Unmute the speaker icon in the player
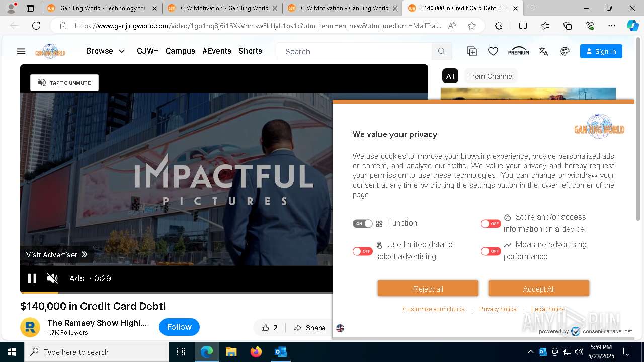Screen dimensions: 644x362 coord(52,278)
